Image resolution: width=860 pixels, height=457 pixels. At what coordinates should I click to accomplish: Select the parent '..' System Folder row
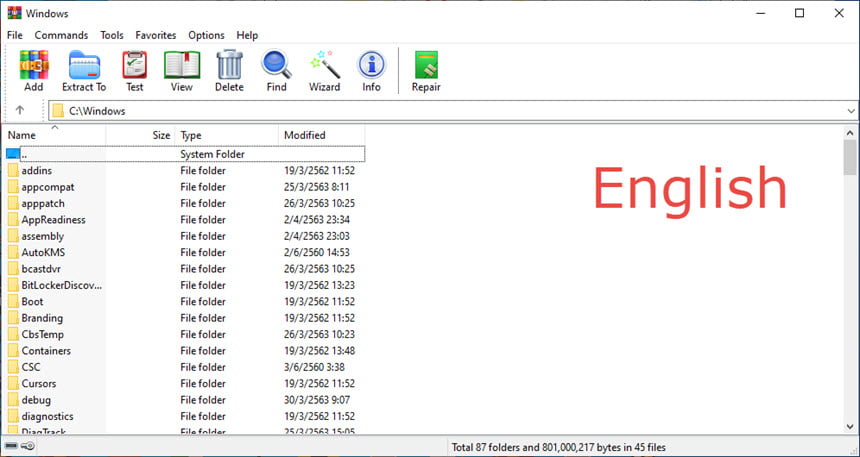point(185,154)
